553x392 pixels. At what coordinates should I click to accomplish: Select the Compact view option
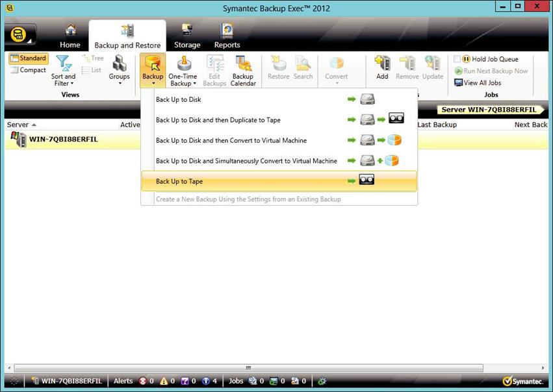[x=29, y=69]
